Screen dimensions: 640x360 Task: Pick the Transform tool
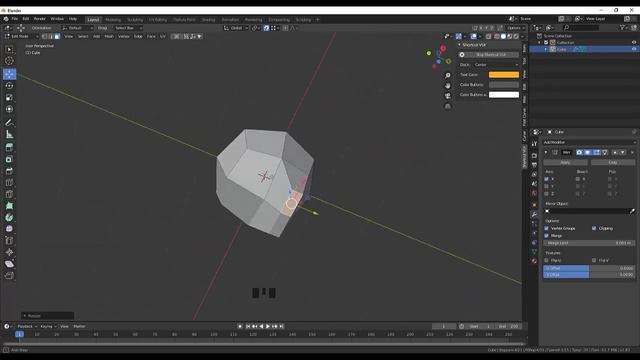[9, 109]
